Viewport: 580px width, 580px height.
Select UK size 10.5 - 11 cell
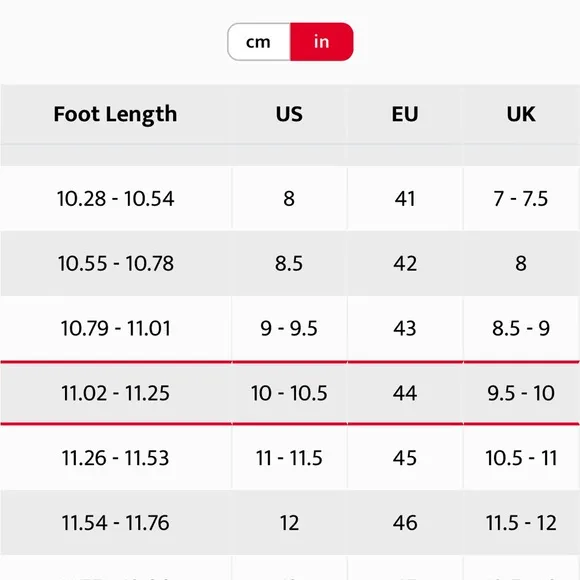point(521,458)
